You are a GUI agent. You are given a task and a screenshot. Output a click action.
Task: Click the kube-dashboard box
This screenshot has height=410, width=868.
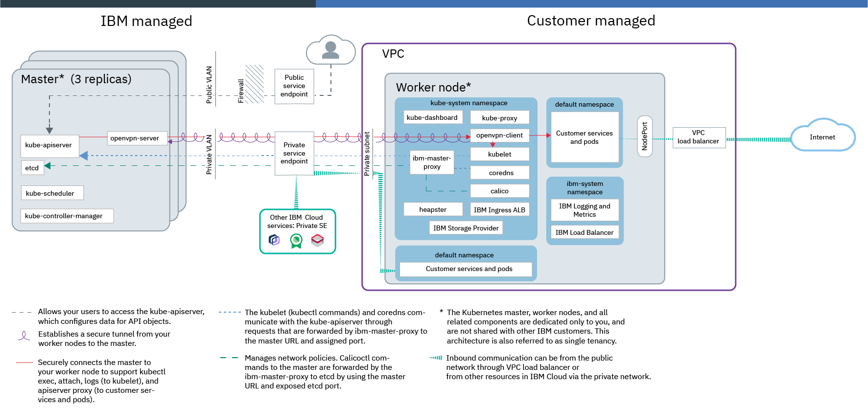coord(433,117)
